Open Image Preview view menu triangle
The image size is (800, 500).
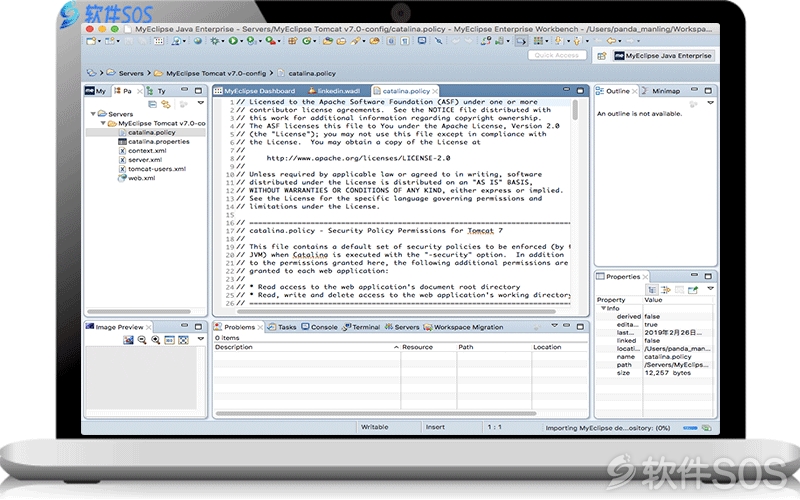tap(201, 339)
